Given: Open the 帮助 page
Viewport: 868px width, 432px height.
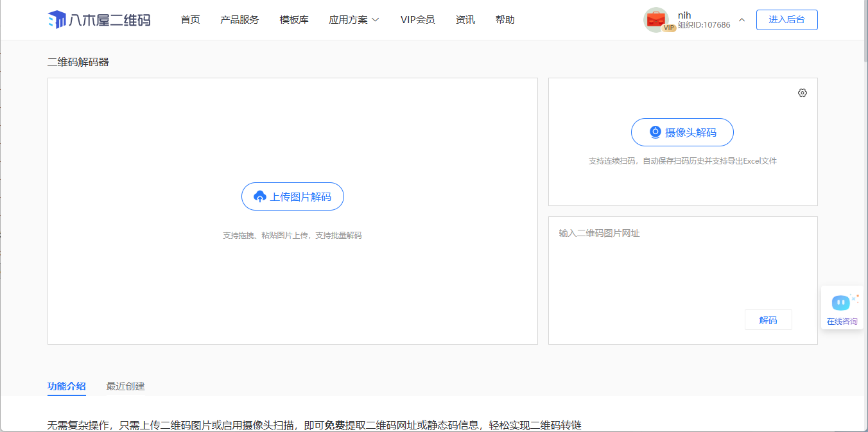Looking at the screenshot, I should click(505, 20).
